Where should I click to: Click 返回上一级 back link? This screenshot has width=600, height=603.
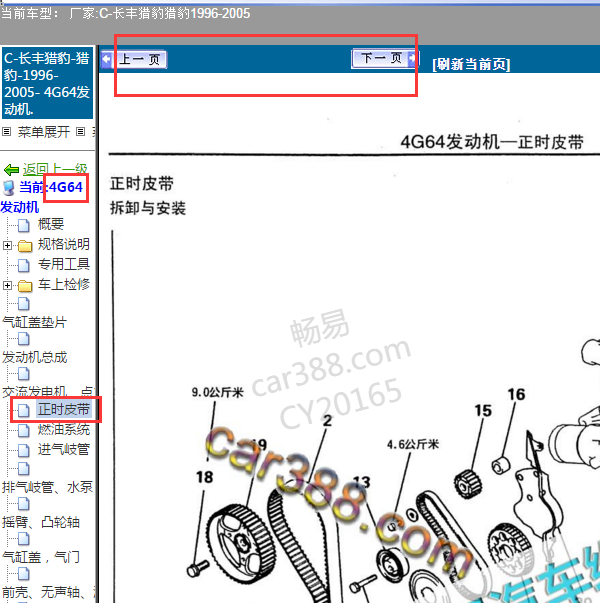click(x=55, y=169)
